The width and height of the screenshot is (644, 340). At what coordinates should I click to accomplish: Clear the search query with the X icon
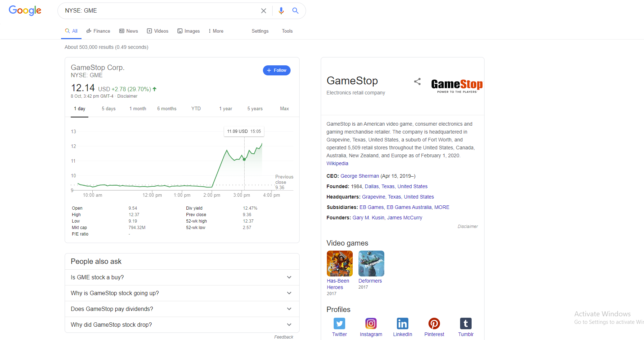click(264, 11)
